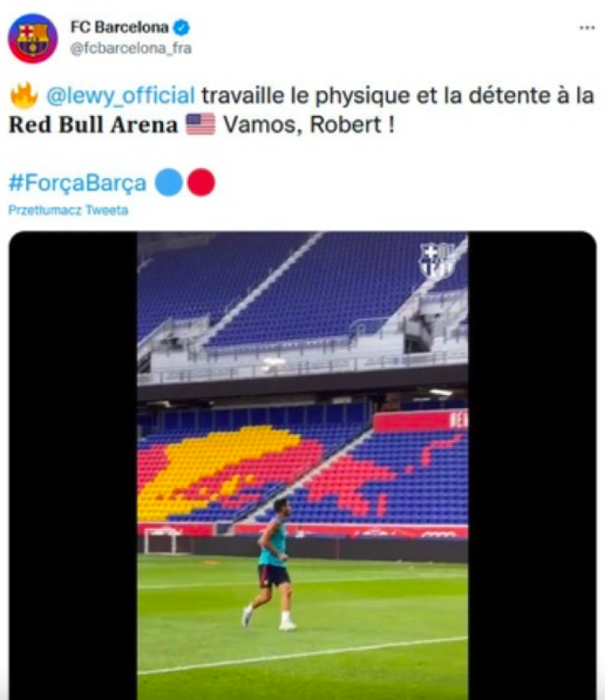Click the video's black left letterbox area
This screenshot has height=700, width=605.
pyautogui.click(x=73, y=465)
